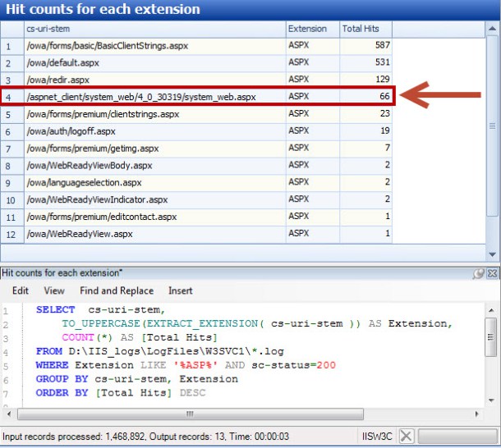This screenshot has height=448, width=501.
Task: Click the results grid scroll down arrow
Action: click(492, 254)
